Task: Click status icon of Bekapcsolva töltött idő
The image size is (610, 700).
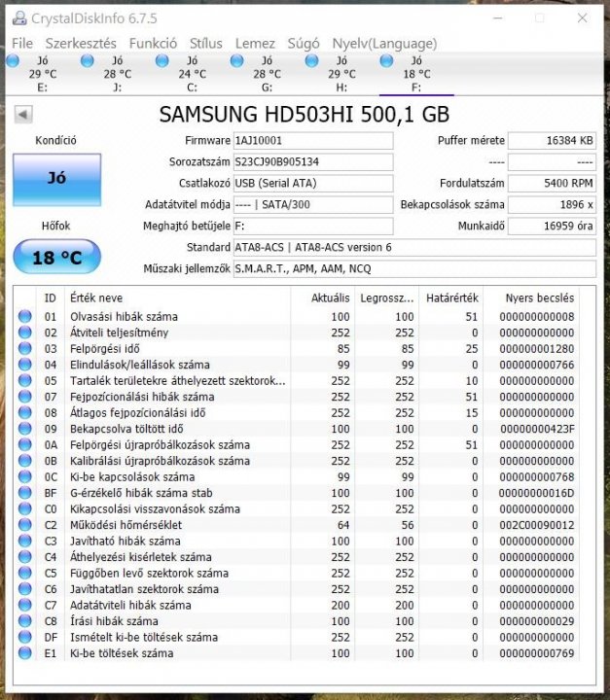Action: [x=25, y=429]
